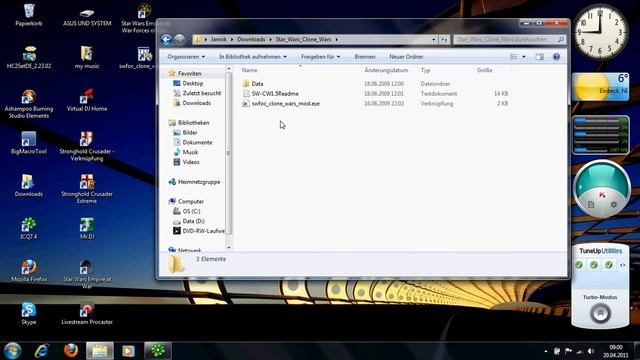Open the view options dropdown arrow
Image resolution: width=640 pixels, height=360 pixels.
524,57
